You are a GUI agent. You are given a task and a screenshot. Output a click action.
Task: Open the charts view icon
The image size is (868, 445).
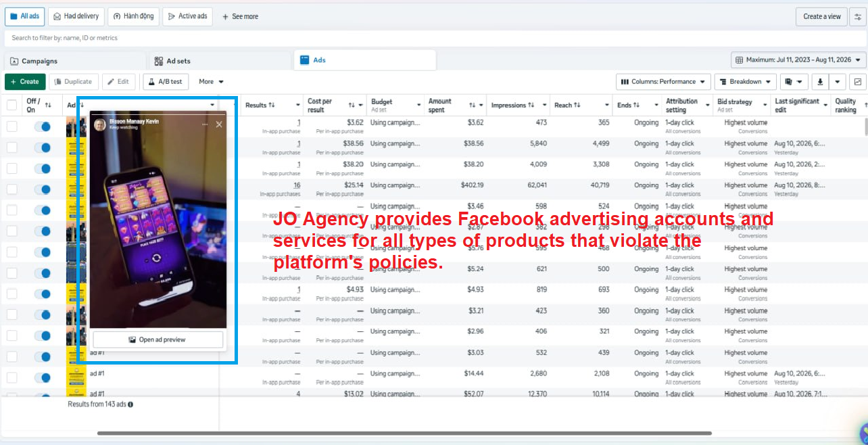click(858, 82)
